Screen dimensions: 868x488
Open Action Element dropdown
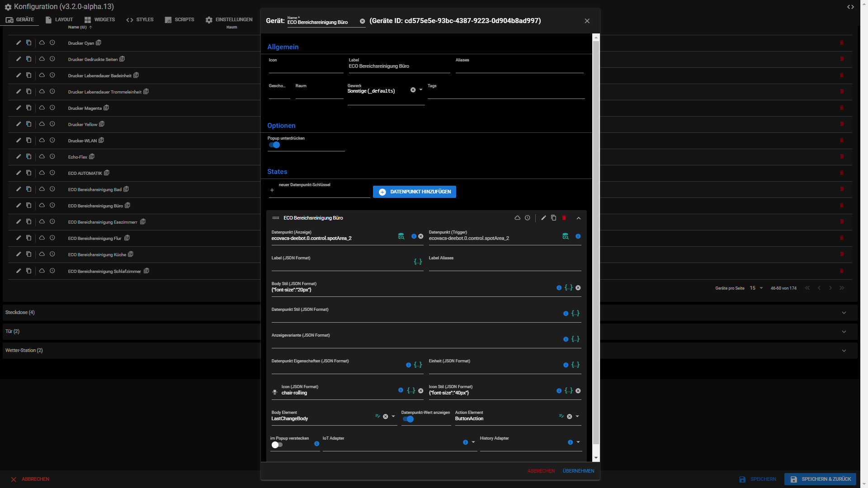(577, 417)
